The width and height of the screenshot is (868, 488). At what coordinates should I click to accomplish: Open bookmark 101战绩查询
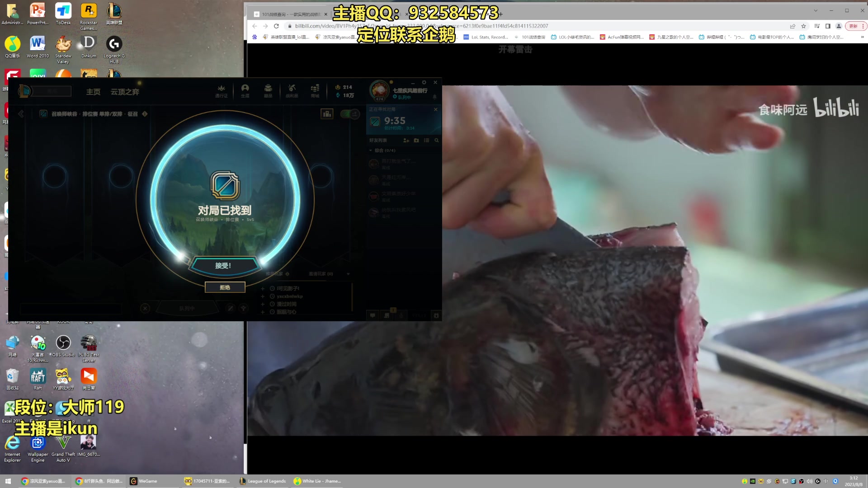click(529, 37)
